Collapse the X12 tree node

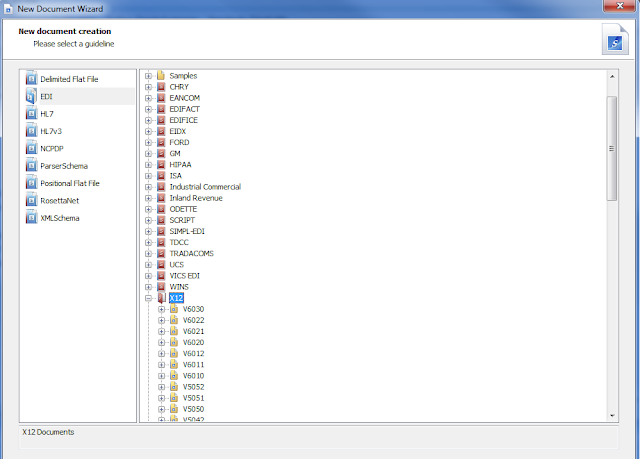click(148, 298)
